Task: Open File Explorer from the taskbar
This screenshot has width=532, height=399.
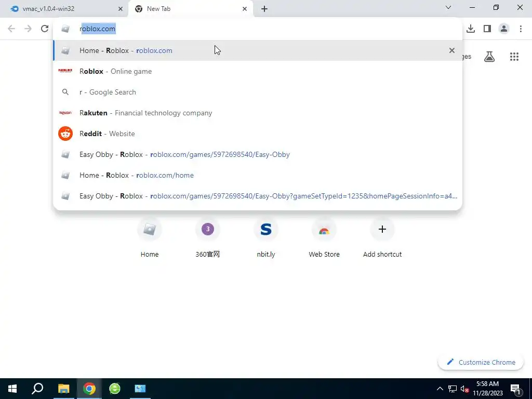Action: coord(63,389)
